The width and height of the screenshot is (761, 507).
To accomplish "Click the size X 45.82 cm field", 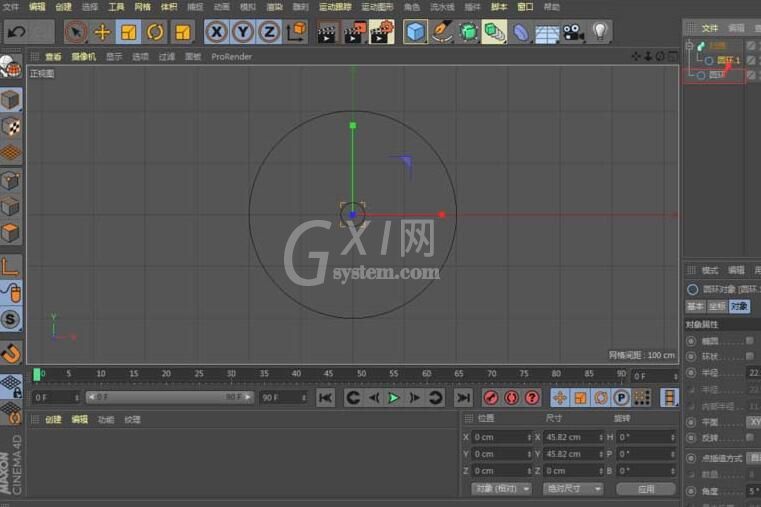I will pyautogui.click(x=573, y=437).
